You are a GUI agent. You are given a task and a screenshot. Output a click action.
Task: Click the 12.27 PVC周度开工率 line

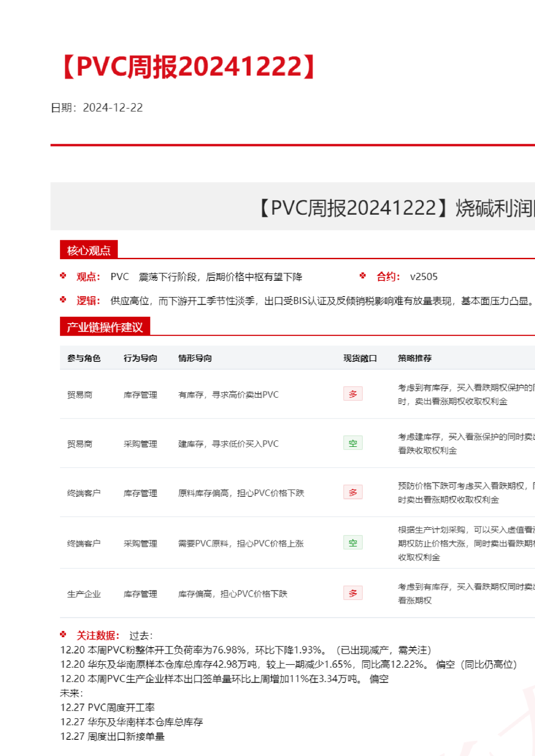tap(108, 707)
